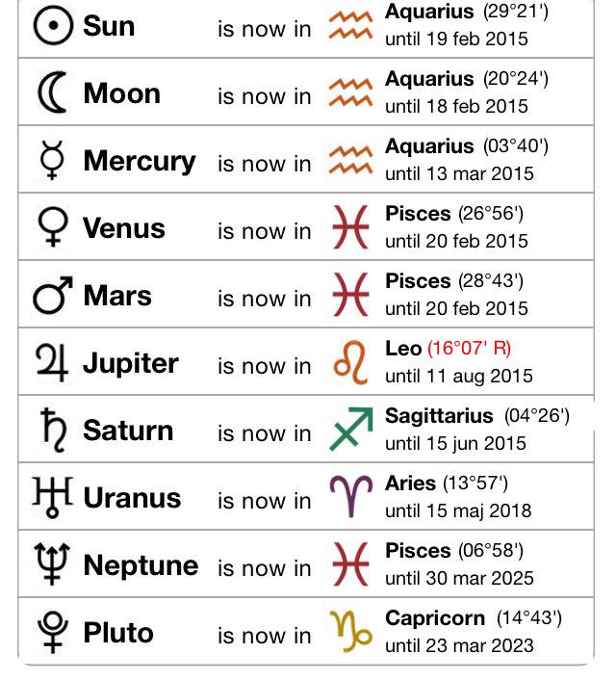
Task: Click the Saturn symbol icon
Action: (x=54, y=431)
